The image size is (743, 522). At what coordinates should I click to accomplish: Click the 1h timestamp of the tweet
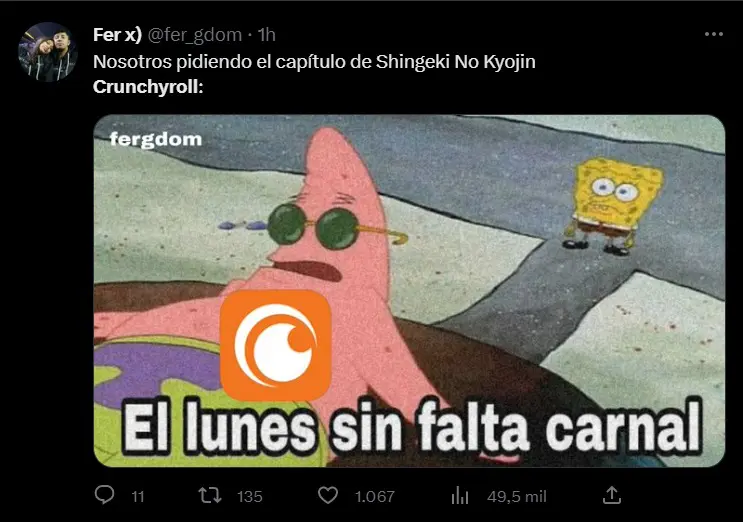click(x=266, y=35)
